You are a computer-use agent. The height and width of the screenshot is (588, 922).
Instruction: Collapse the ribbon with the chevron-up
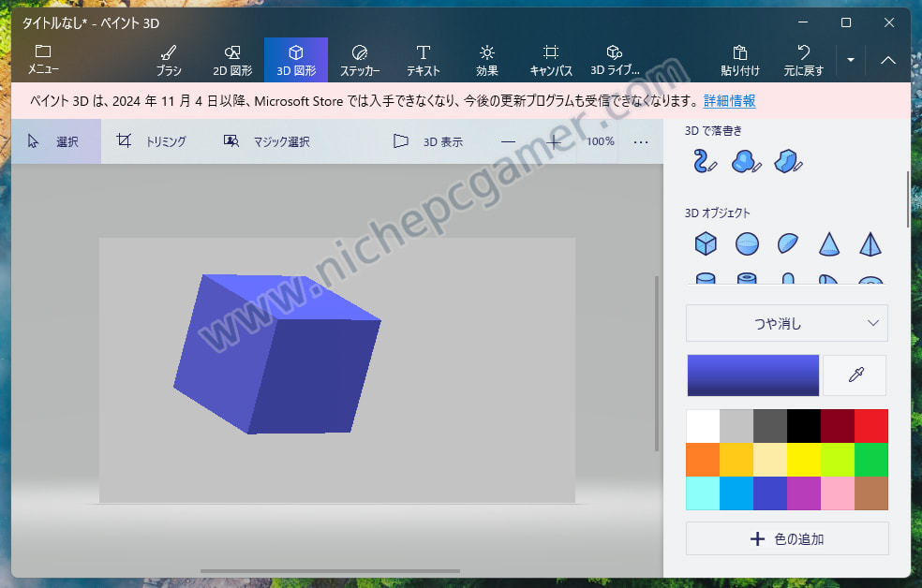pyautogui.click(x=888, y=60)
